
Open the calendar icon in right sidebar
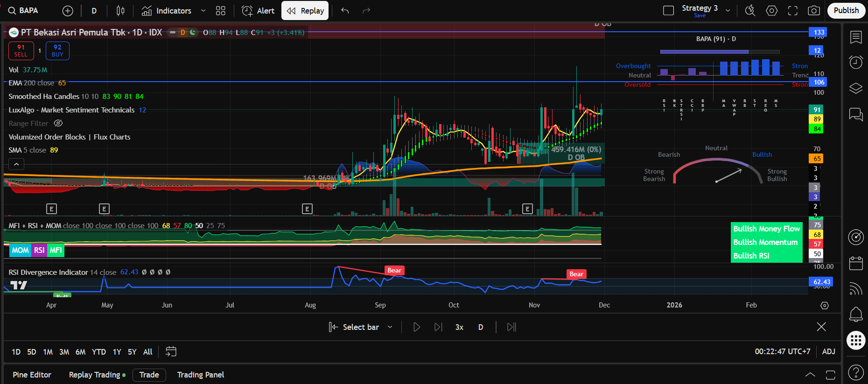[856, 263]
